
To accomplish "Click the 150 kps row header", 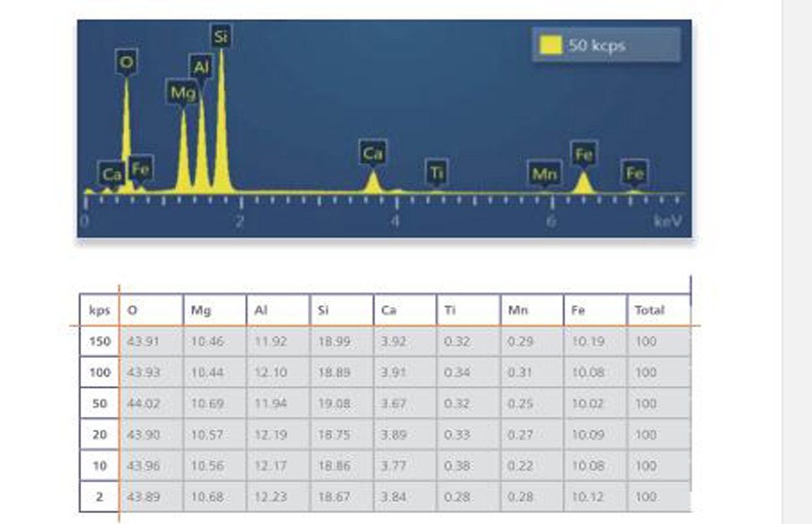I will coord(100,342).
